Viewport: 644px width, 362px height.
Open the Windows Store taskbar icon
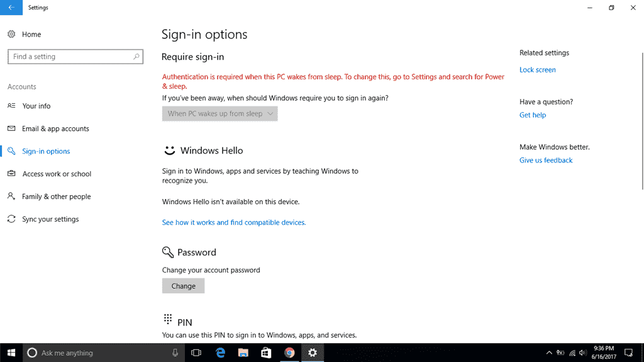point(266,353)
